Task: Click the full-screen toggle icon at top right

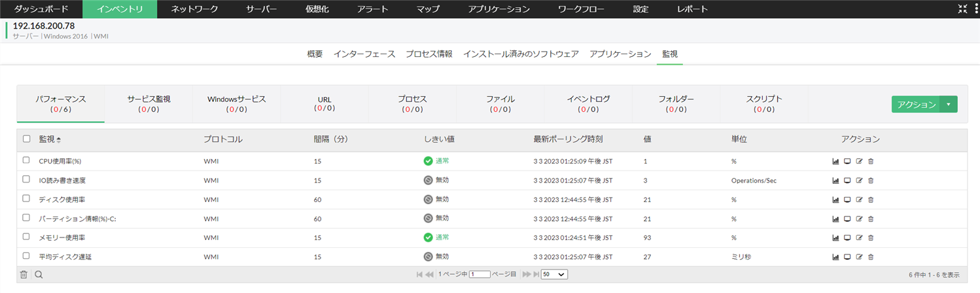Action: click(962, 9)
